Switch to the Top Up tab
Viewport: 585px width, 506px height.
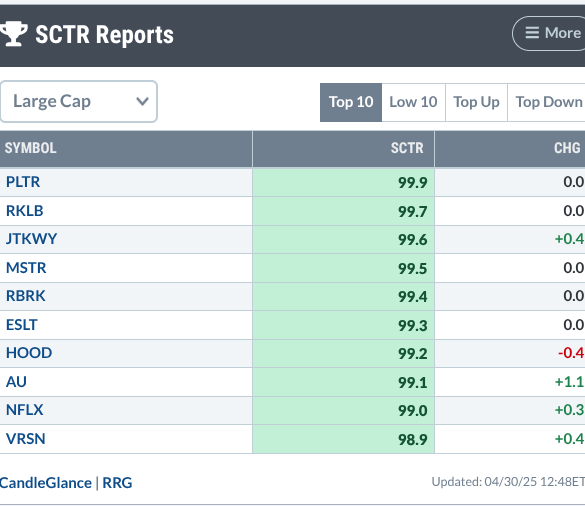[x=476, y=102]
